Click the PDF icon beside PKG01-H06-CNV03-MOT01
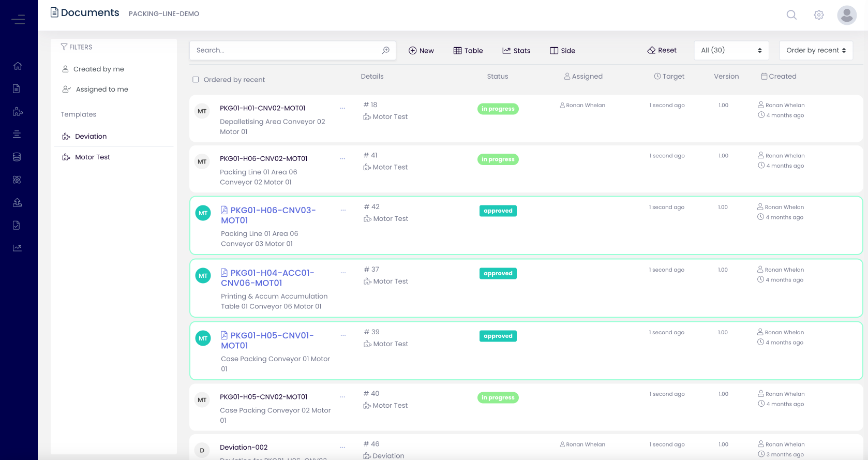The image size is (868, 460). (x=225, y=210)
